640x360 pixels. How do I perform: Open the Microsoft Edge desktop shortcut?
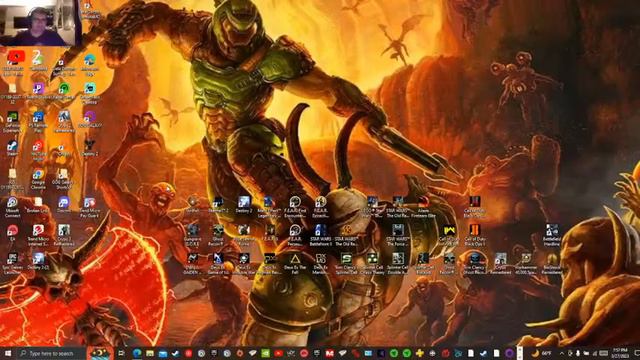point(89,65)
